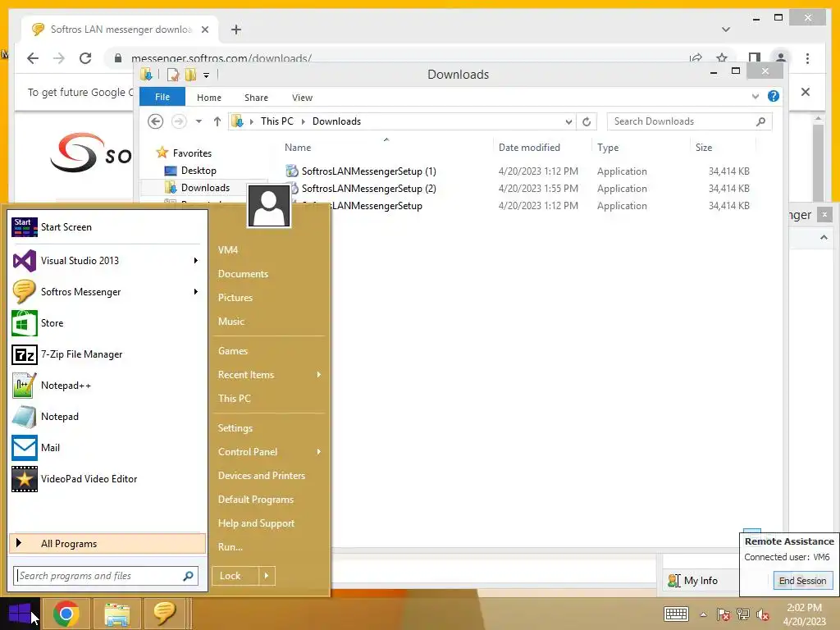Open the File tab in Explorer
This screenshot has height=630, width=840.
[162, 97]
